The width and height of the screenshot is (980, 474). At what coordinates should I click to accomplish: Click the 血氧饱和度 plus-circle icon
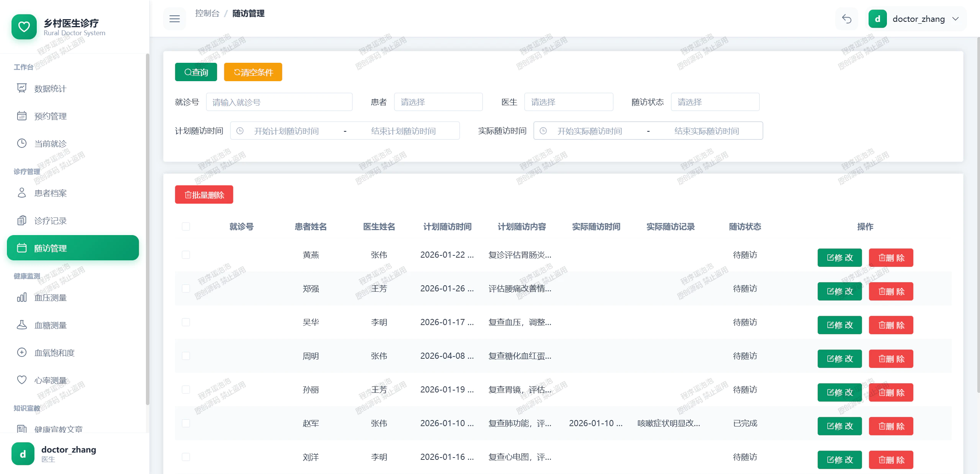click(x=22, y=353)
